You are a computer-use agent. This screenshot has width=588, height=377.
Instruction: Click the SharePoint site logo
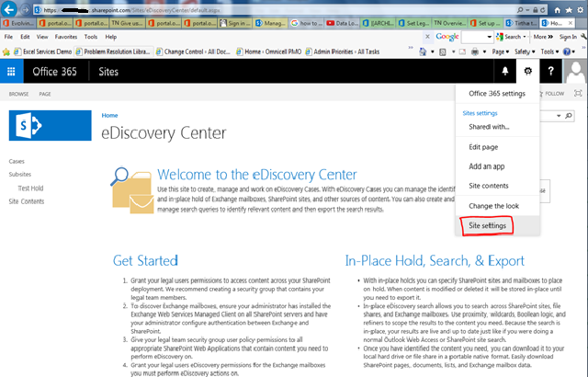click(51, 125)
